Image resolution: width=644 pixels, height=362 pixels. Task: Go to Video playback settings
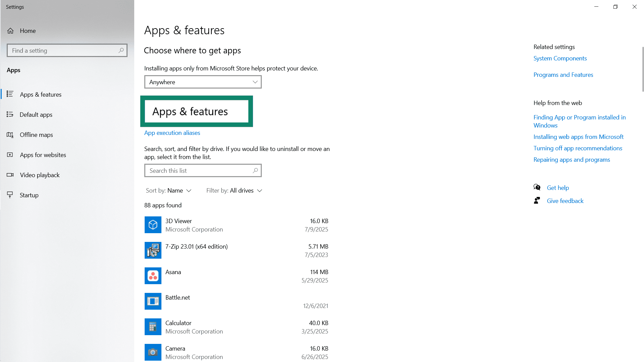point(40,175)
